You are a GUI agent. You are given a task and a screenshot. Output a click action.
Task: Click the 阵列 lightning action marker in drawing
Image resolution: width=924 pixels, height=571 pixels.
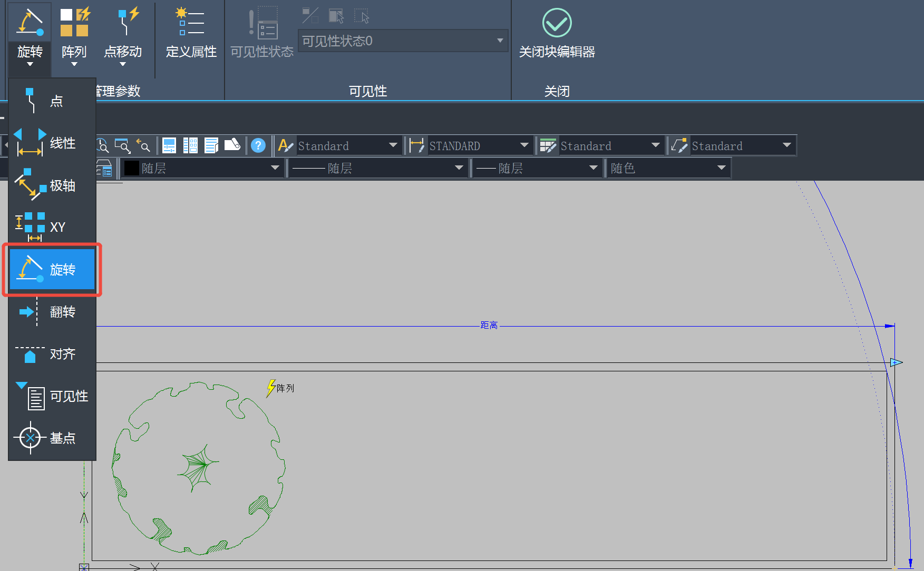(271, 388)
